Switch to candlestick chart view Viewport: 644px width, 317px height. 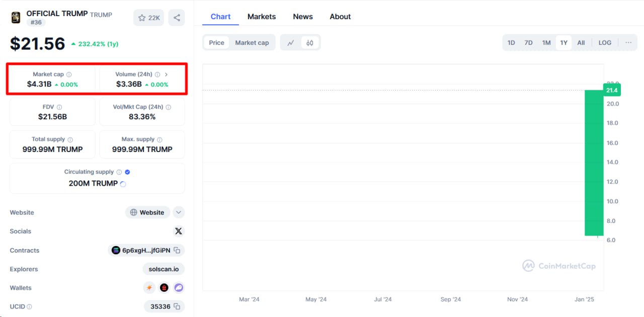click(310, 43)
